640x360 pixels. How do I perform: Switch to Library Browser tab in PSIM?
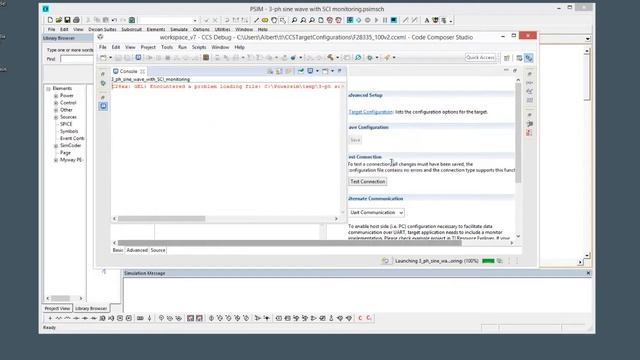click(91, 309)
